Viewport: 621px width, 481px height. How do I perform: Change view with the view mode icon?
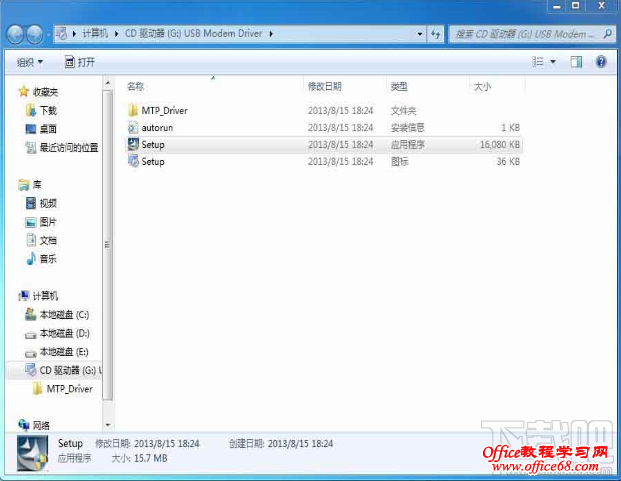click(x=538, y=62)
